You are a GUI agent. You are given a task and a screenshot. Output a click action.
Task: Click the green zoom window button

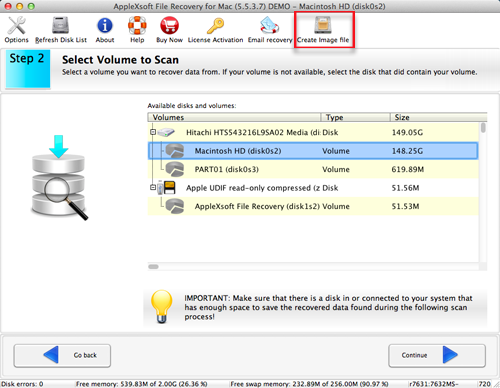coord(31,6)
